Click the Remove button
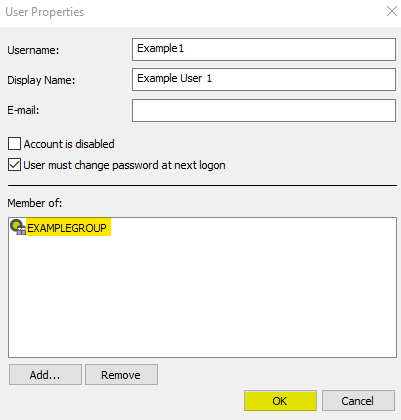The image size is (401, 420). (121, 375)
